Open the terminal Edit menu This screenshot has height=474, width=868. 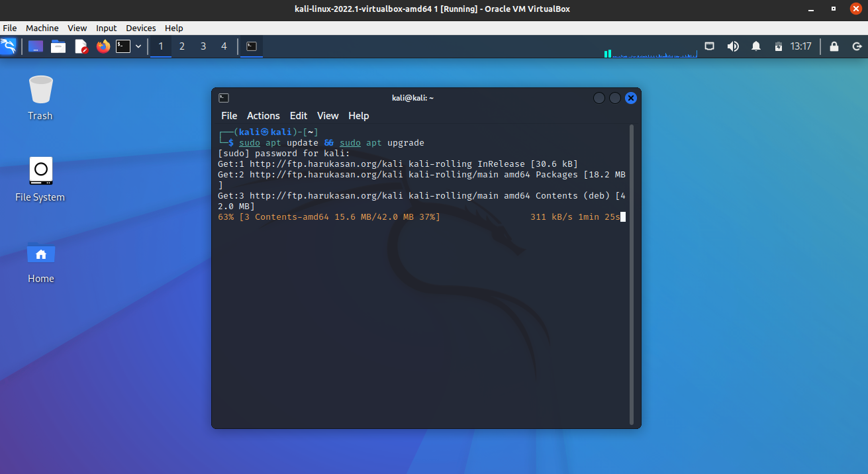tap(299, 116)
